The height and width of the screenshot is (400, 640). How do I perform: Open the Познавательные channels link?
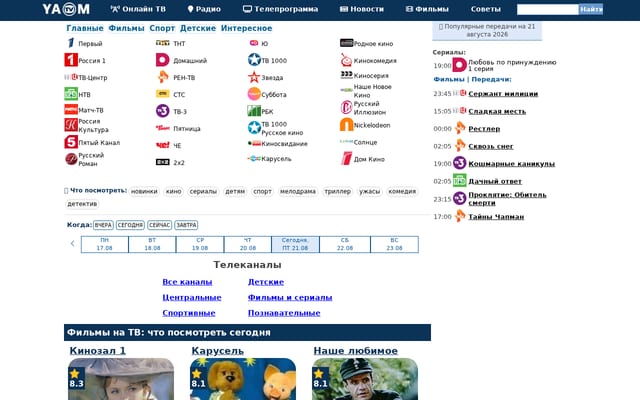[284, 313]
